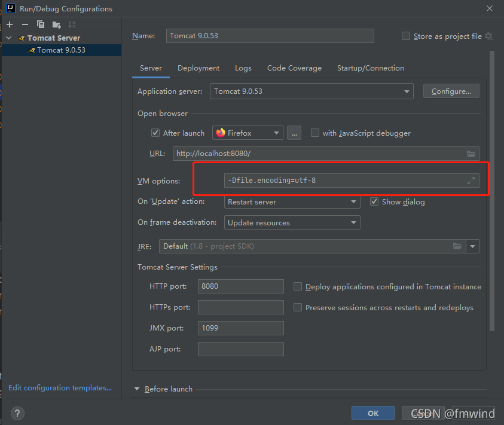Click the Configure... button

(451, 91)
